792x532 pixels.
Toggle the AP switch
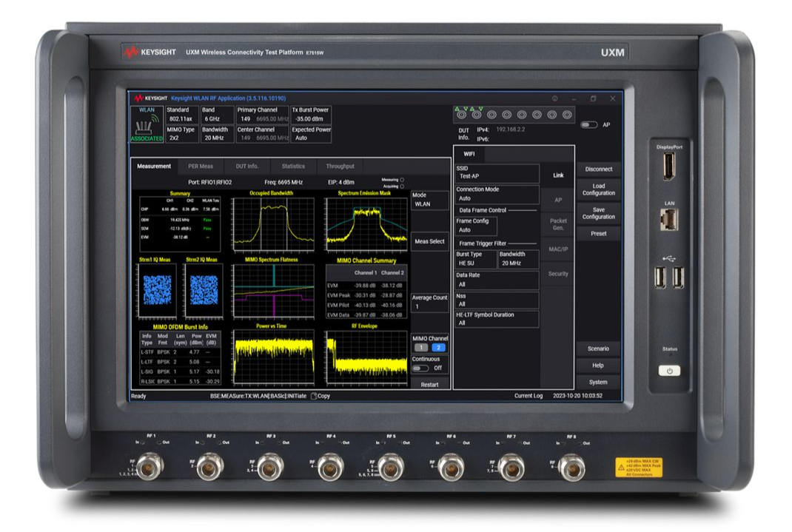[589, 124]
